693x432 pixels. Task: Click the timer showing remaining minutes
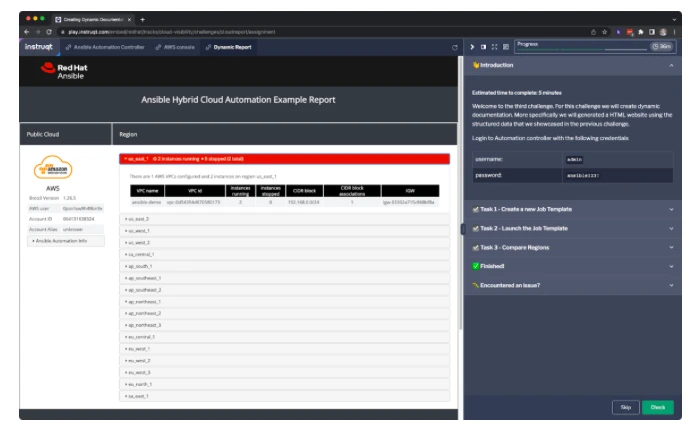tap(662, 46)
